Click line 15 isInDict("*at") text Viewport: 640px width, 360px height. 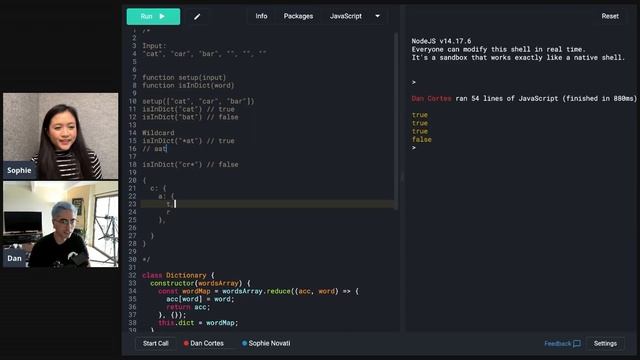pos(188,141)
